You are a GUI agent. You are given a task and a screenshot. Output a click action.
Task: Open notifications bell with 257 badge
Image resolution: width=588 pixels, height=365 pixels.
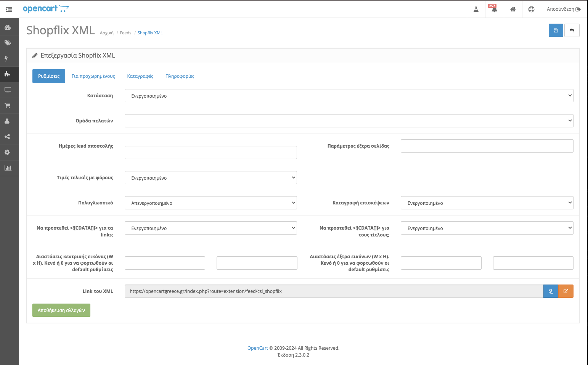click(x=494, y=9)
